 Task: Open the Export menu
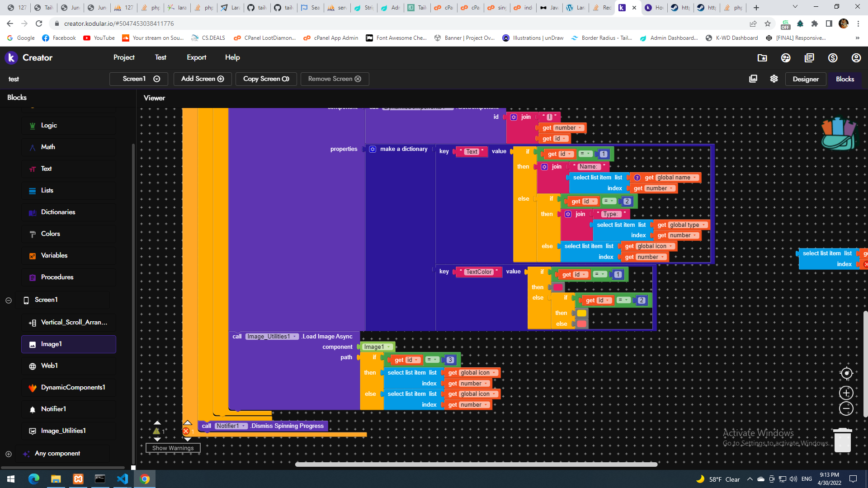(196, 57)
